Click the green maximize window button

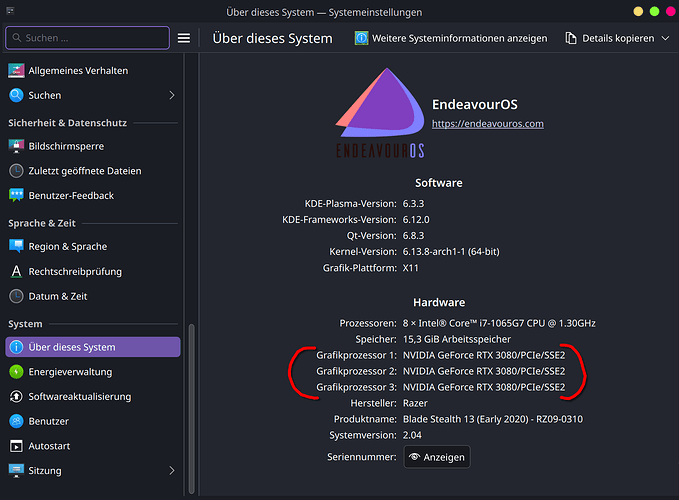point(654,11)
